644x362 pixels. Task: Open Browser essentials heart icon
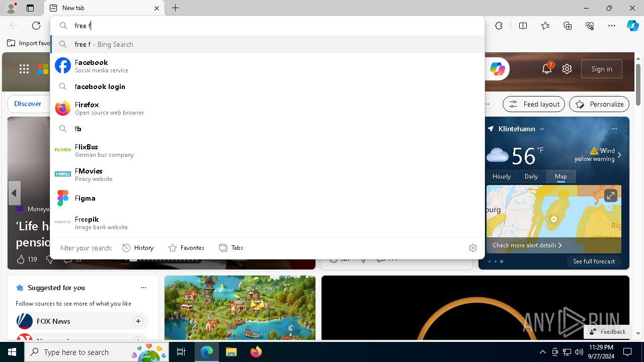(590, 26)
